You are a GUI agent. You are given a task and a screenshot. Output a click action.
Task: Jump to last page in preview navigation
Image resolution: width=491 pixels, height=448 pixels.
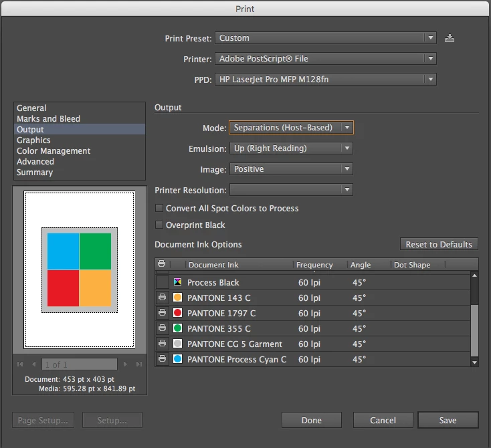click(x=139, y=364)
